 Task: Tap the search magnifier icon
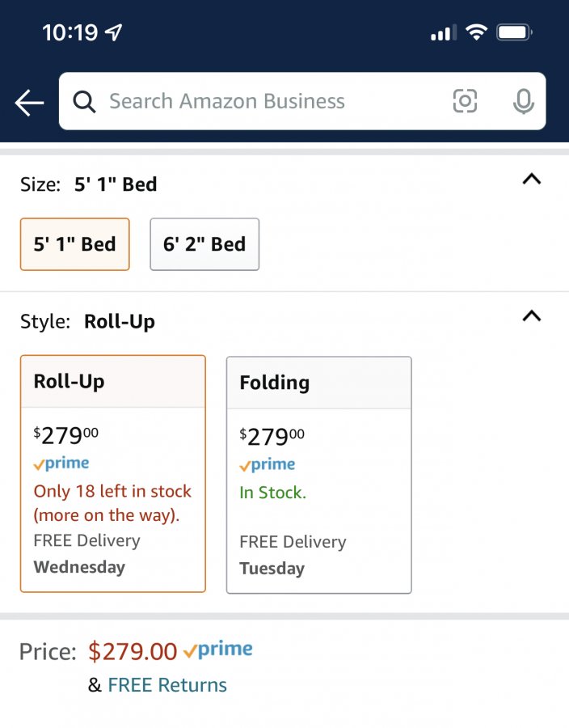[x=84, y=101]
